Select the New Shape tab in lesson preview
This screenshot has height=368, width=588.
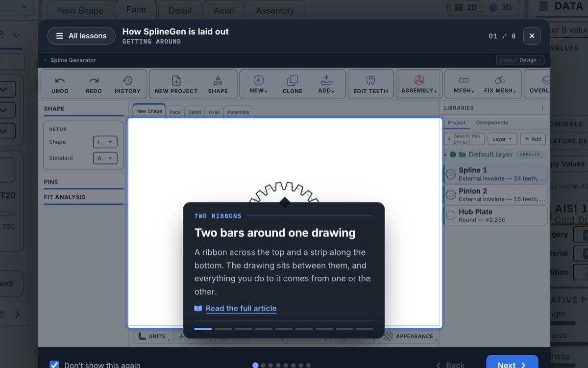coord(149,111)
